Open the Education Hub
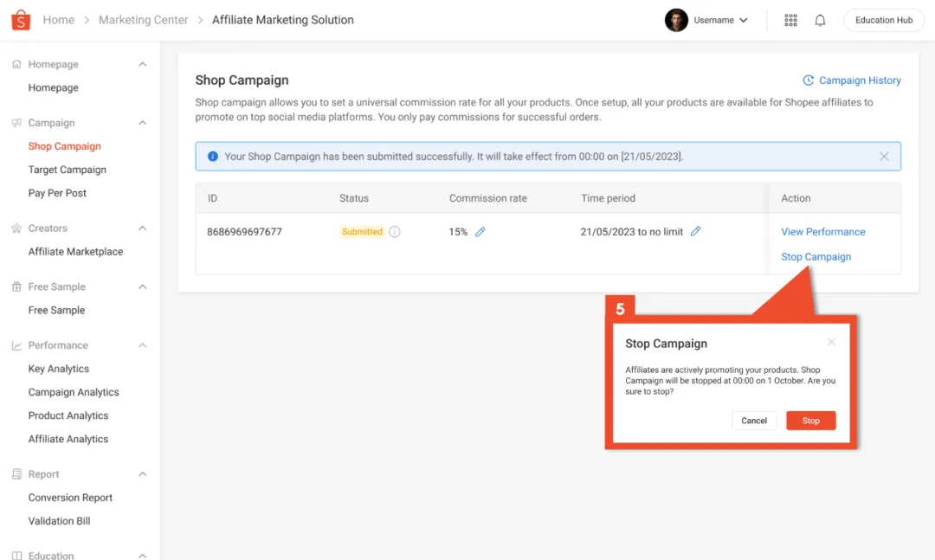The image size is (935, 560). (884, 20)
